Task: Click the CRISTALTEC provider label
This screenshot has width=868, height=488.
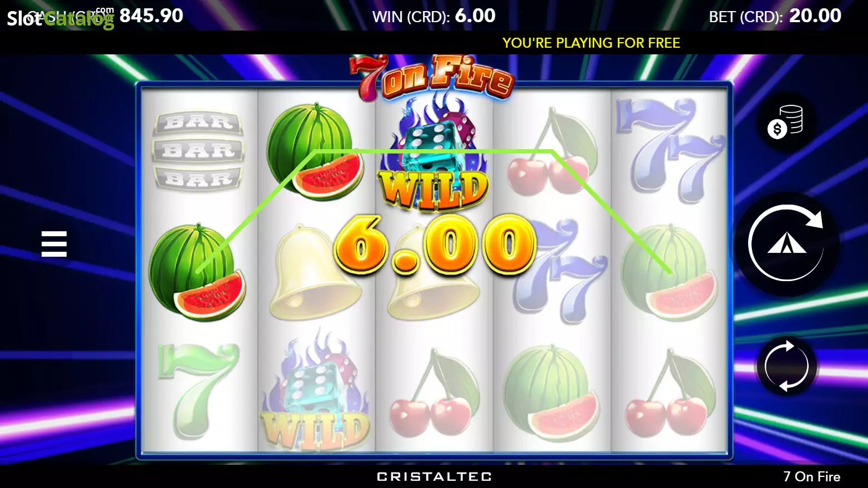Action: click(x=434, y=476)
